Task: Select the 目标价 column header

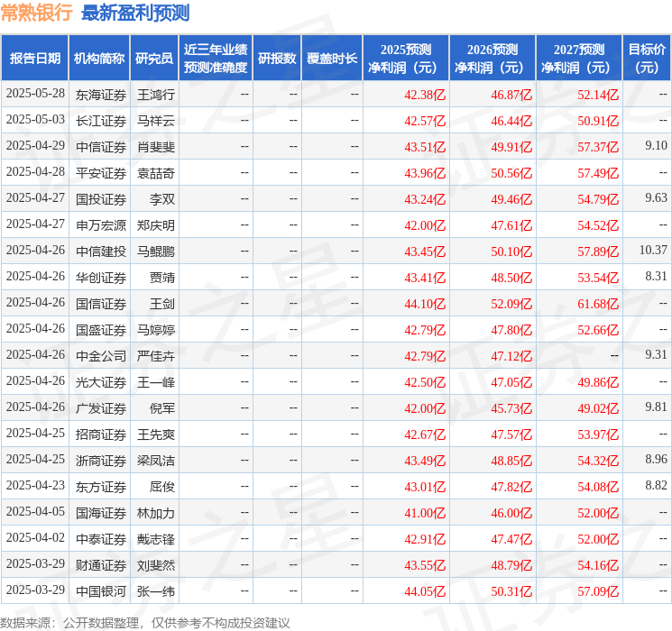Action: click(647, 59)
